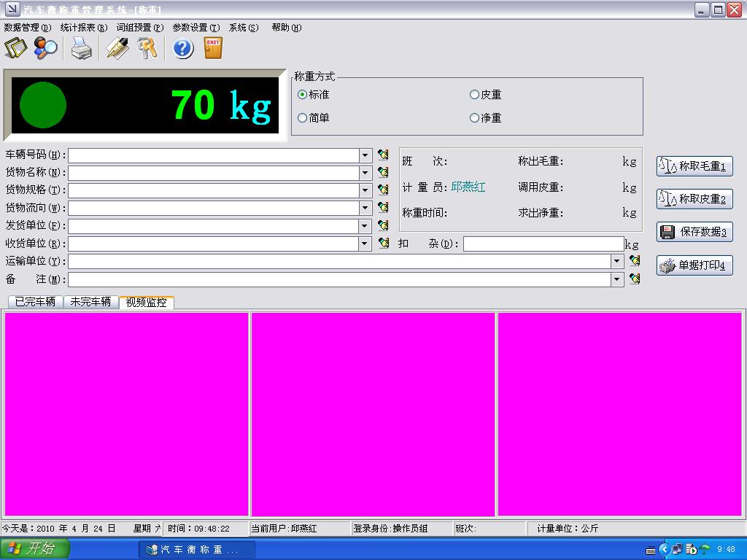
Task: Select the 皮重 weighing mode radio button
Action: point(474,95)
